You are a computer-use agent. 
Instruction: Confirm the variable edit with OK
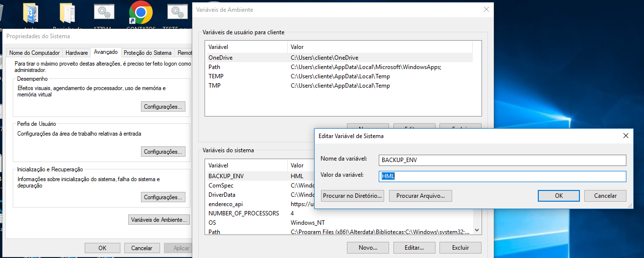point(558,196)
